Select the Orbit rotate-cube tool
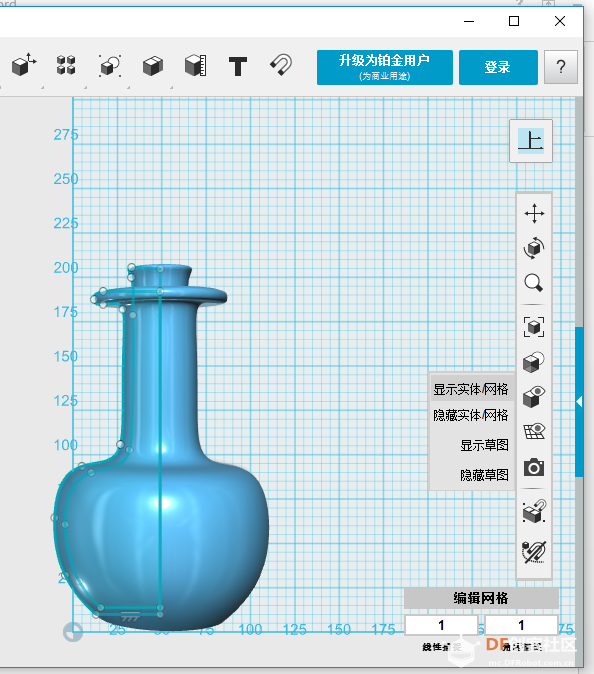The height and width of the screenshot is (674, 594). coord(534,248)
